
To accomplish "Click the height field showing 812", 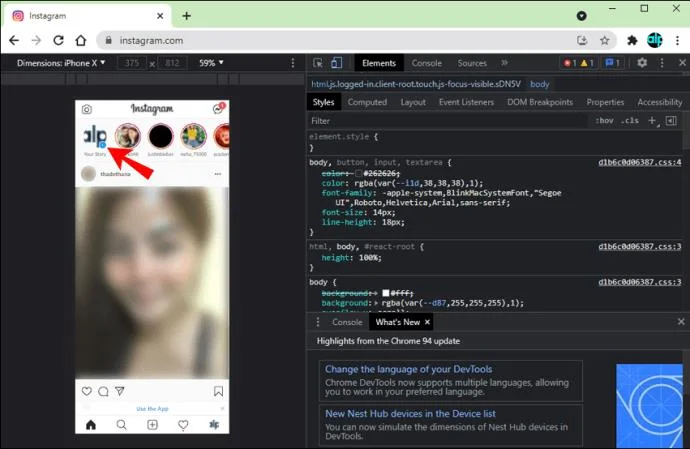I will [x=172, y=63].
